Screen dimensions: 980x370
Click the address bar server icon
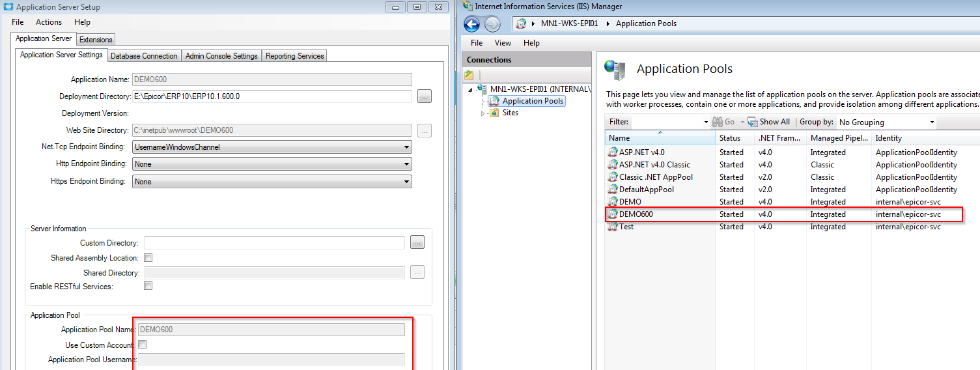click(x=521, y=23)
